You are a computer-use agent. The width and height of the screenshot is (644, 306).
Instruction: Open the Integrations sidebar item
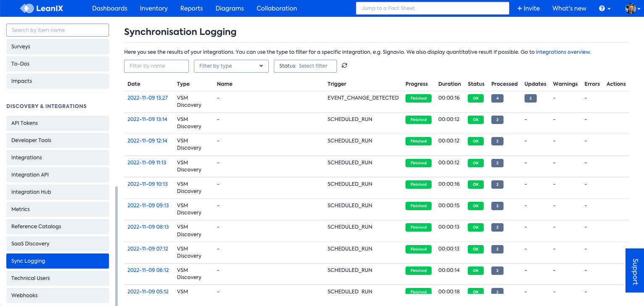point(58,158)
